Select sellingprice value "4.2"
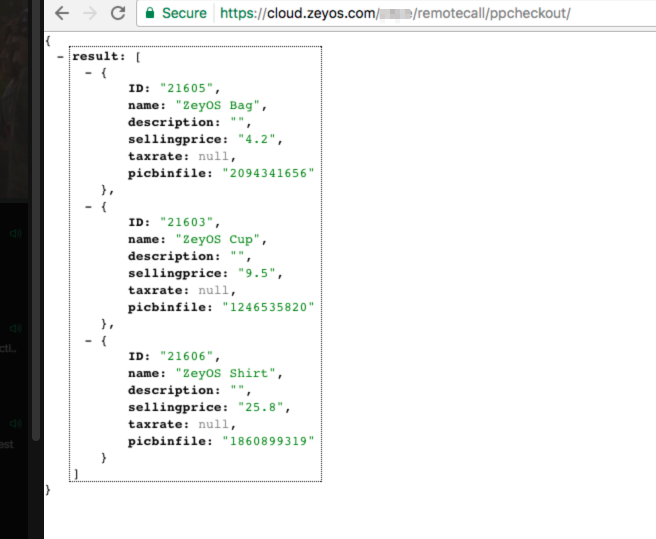 [x=257, y=139]
